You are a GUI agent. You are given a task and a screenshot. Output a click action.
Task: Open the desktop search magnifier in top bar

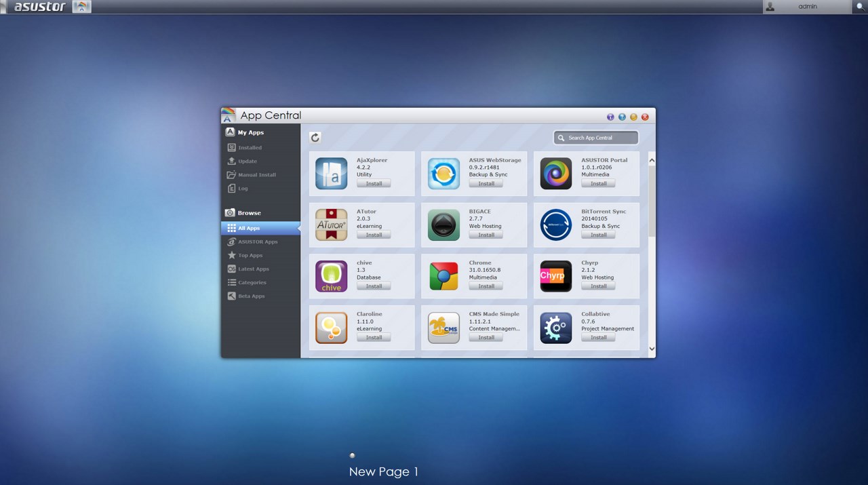(861, 7)
